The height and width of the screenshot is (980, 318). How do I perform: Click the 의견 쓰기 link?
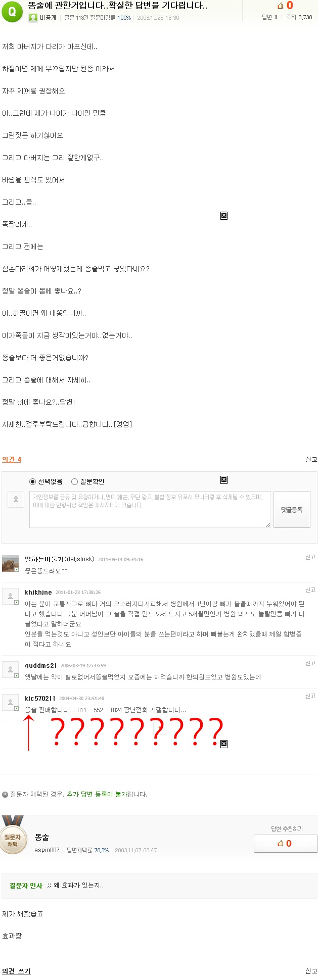(x=16, y=971)
